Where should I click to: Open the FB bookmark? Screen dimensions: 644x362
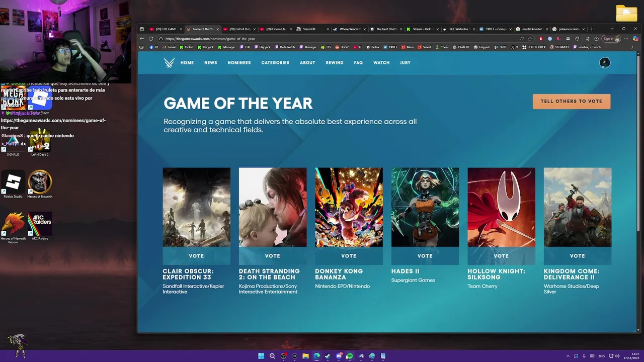[154, 47]
